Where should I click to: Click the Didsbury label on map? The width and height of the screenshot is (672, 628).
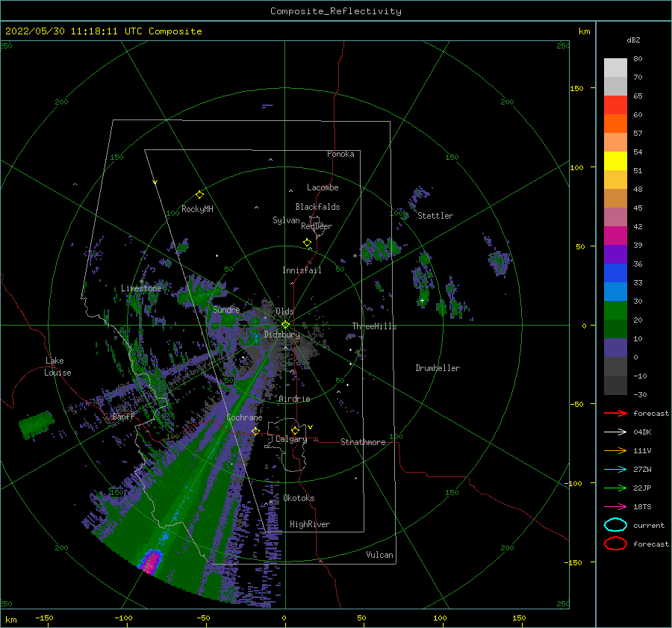pos(281,335)
